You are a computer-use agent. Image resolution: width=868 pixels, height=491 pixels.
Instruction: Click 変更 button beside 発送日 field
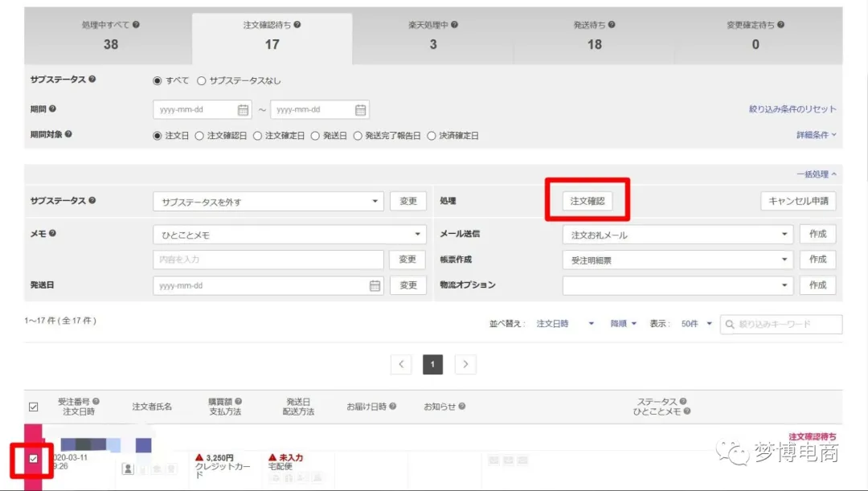[408, 285]
